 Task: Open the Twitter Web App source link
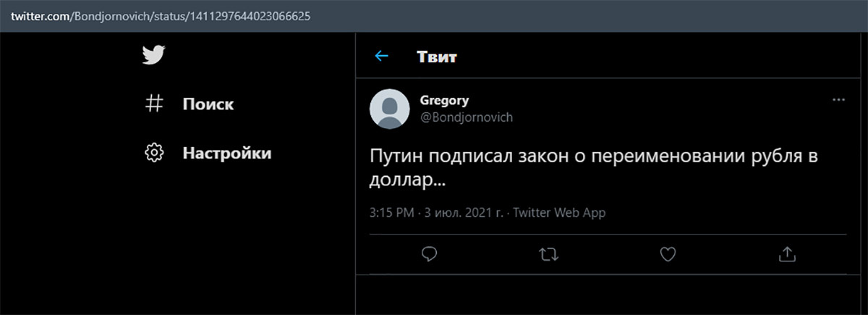pyautogui.click(x=559, y=213)
